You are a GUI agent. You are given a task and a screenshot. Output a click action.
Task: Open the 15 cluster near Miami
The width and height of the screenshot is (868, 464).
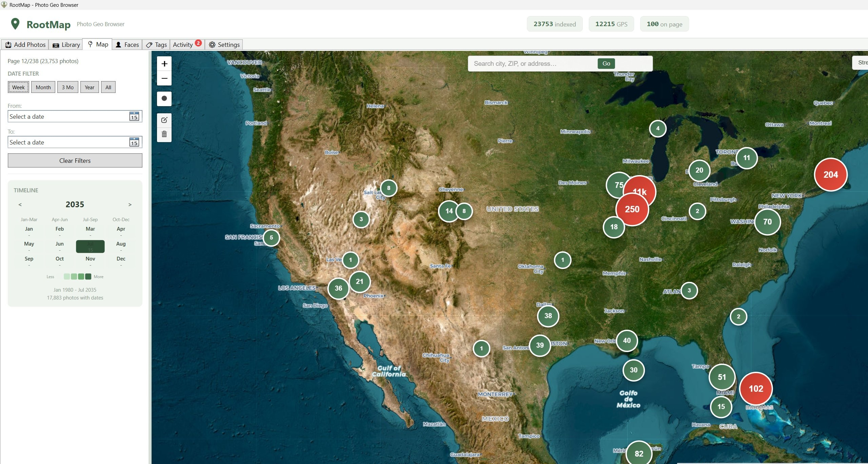[x=721, y=407]
